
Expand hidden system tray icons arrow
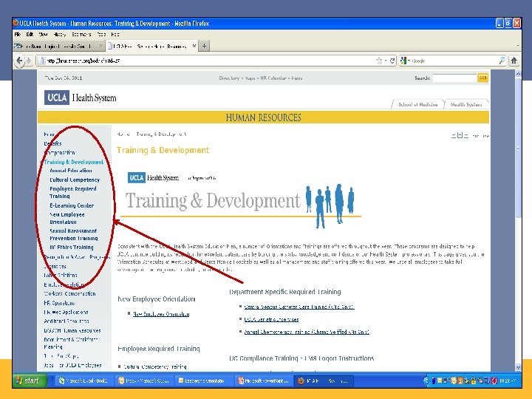pos(427,381)
